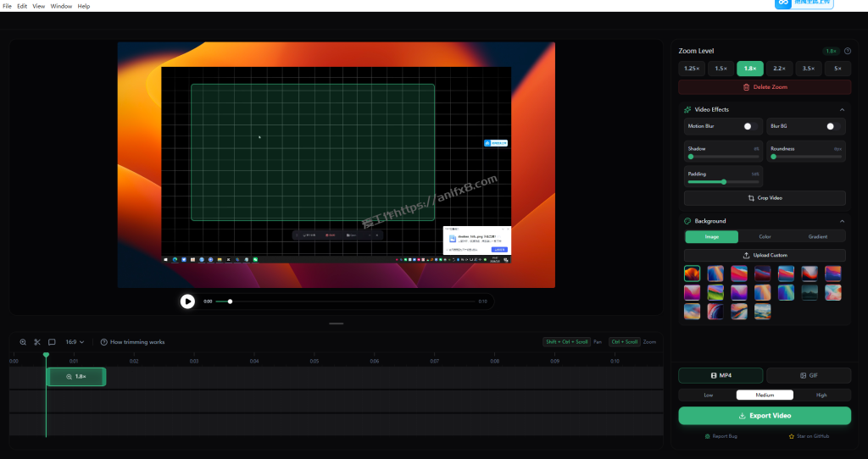Collapse the Video Effects section

click(842, 109)
